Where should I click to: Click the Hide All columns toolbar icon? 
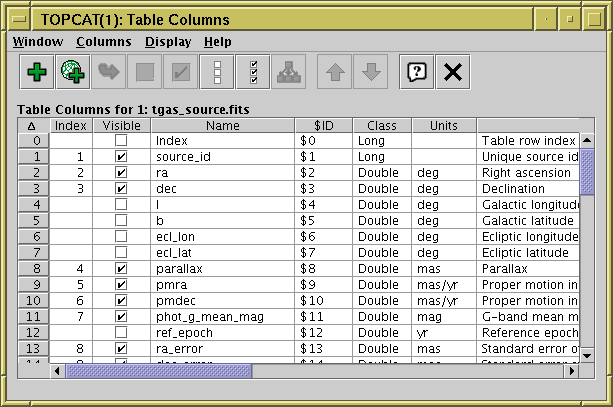217,71
